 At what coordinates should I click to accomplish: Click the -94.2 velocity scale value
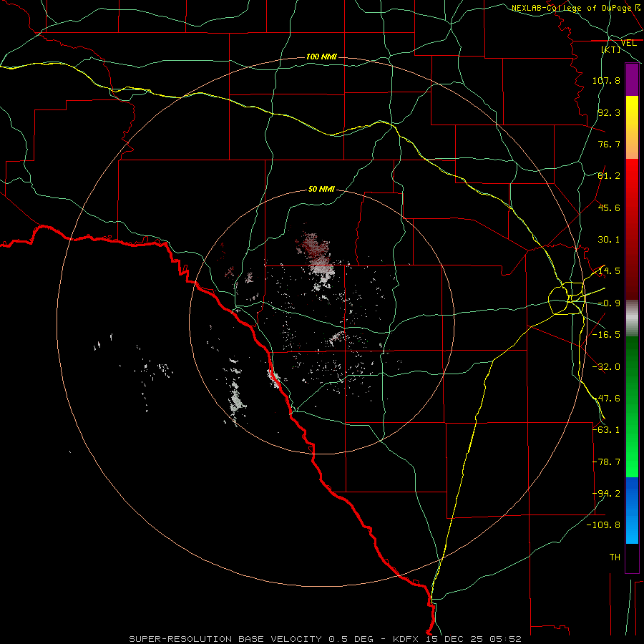coord(606,493)
